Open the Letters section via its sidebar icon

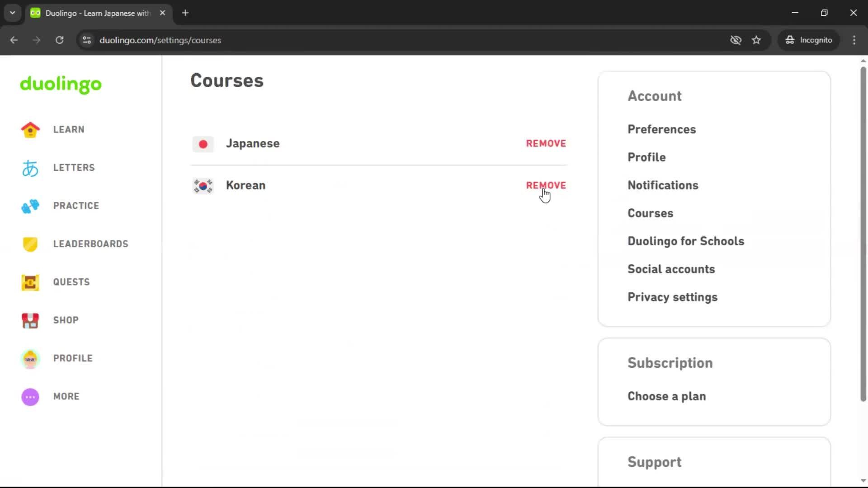pyautogui.click(x=30, y=168)
